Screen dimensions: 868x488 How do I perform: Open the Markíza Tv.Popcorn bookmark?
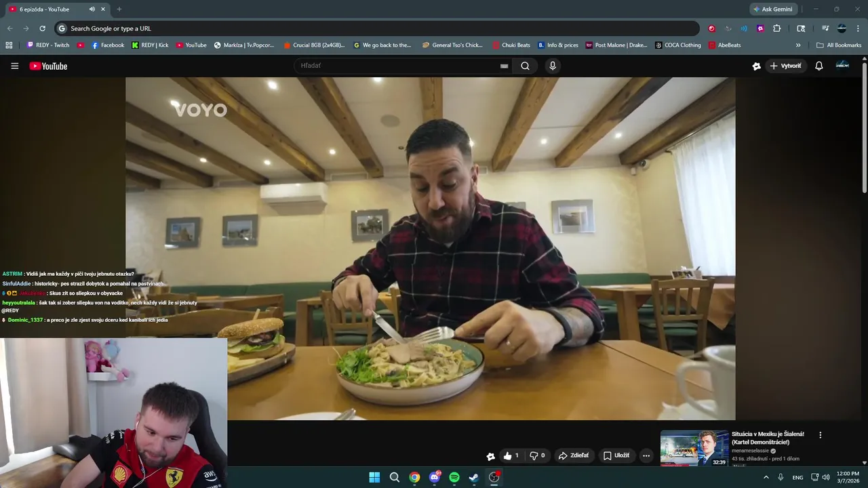pos(244,45)
